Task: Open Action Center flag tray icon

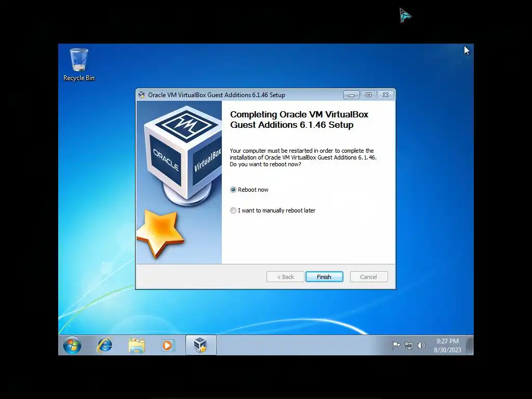Action: [396, 345]
